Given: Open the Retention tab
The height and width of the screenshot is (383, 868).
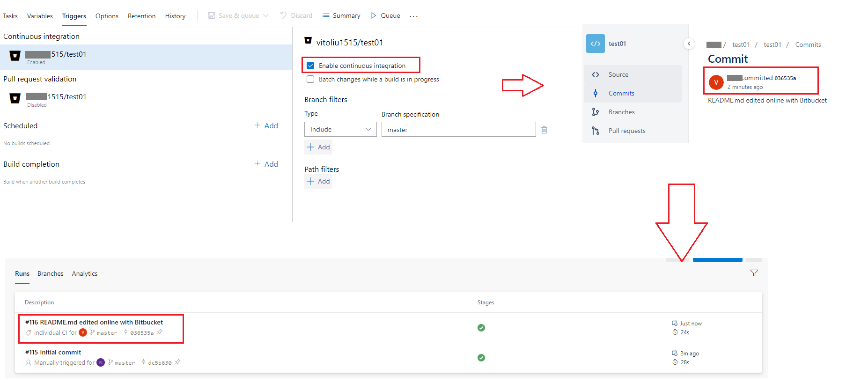Looking at the screenshot, I should pyautogui.click(x=141, y=16).
